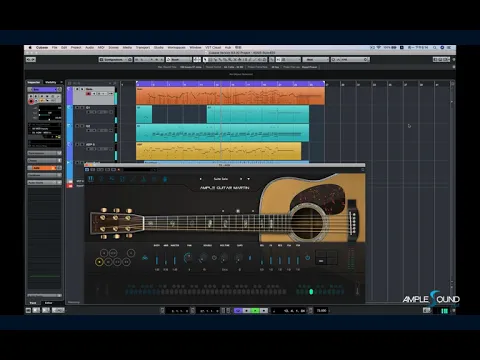Open the Transport menu
480x360 pixels.
(143, 48)
